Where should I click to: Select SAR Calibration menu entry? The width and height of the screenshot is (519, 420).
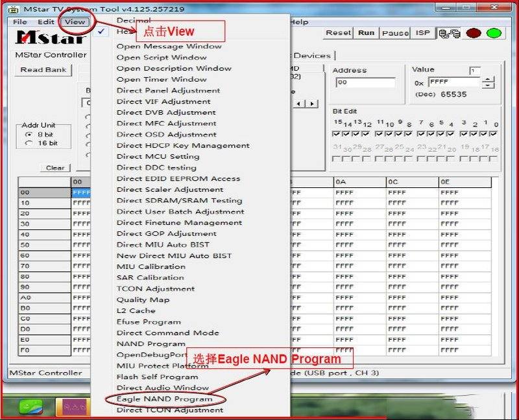point(151,277)
